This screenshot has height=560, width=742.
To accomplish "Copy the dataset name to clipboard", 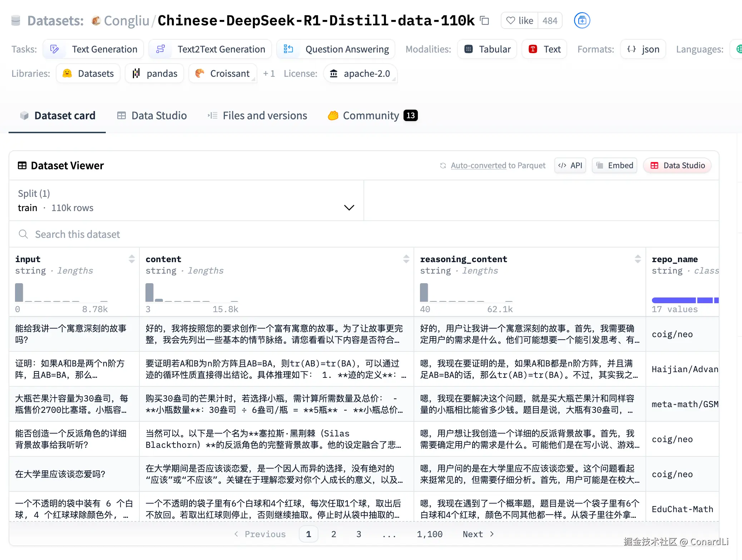I will tap(485, 21).
